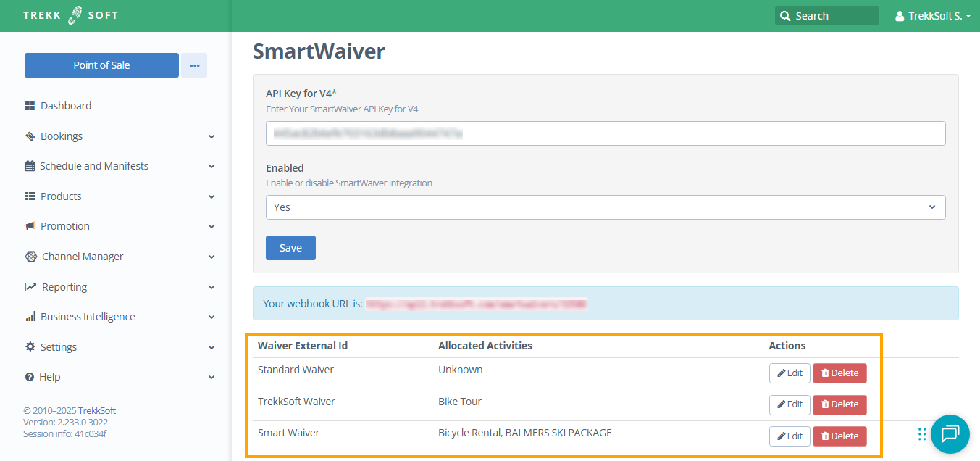Click the Search box in header

[x=826, y=16]
